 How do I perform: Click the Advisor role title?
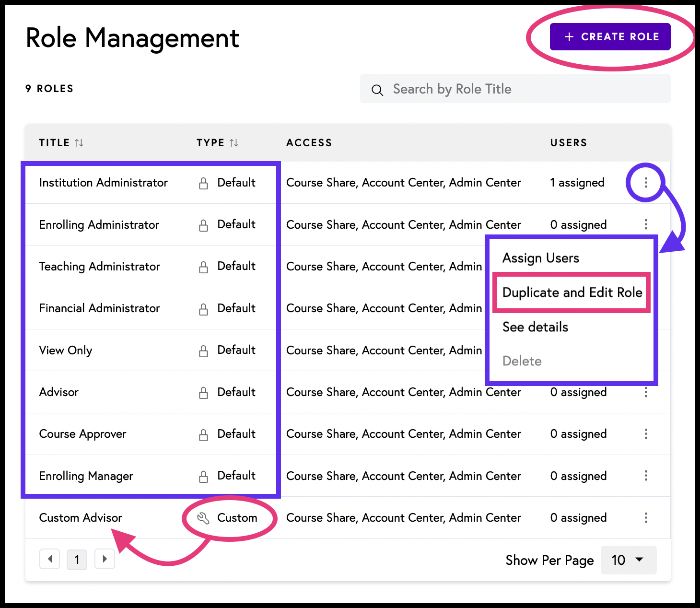[x=59, y=392]
